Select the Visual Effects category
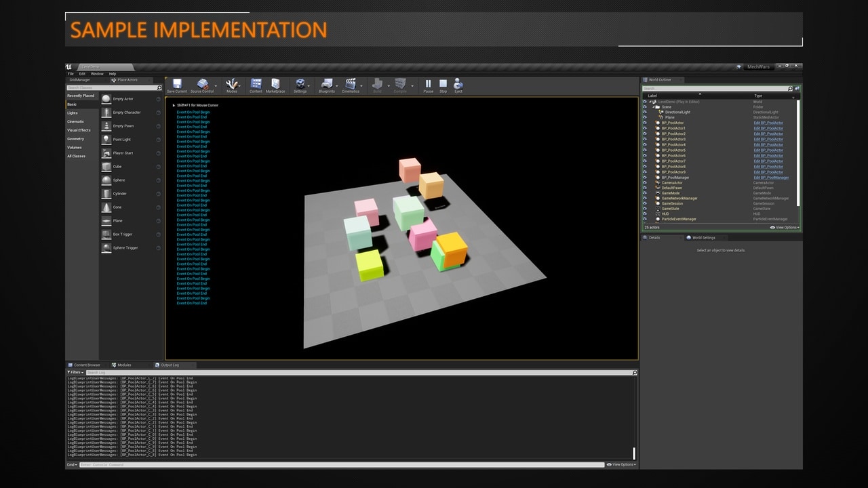 (x=79, y=130)
